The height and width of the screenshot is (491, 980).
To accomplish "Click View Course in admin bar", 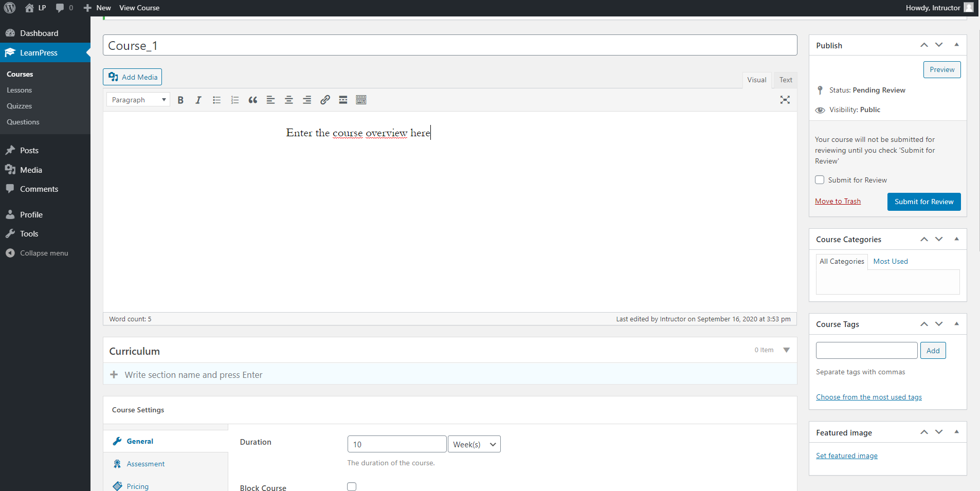I will 139,8.
